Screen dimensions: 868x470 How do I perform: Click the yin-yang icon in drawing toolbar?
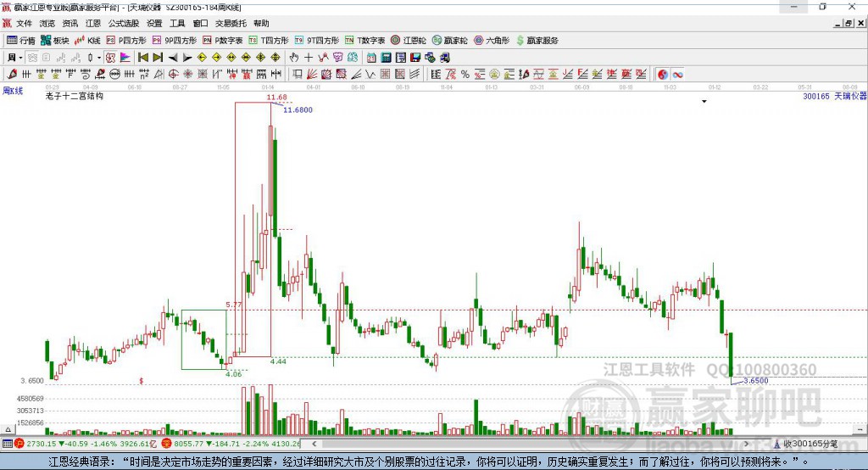pos(662,75)
